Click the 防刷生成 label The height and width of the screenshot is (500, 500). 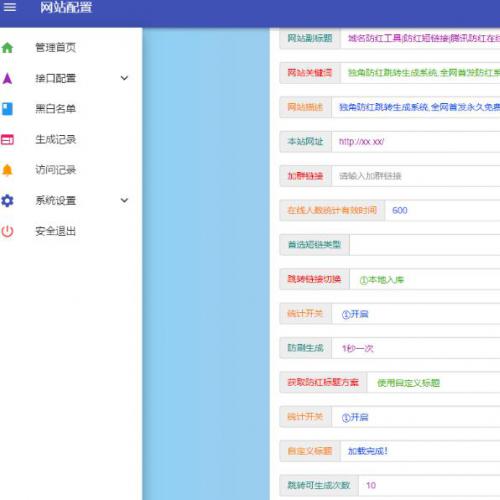(305, 348)
